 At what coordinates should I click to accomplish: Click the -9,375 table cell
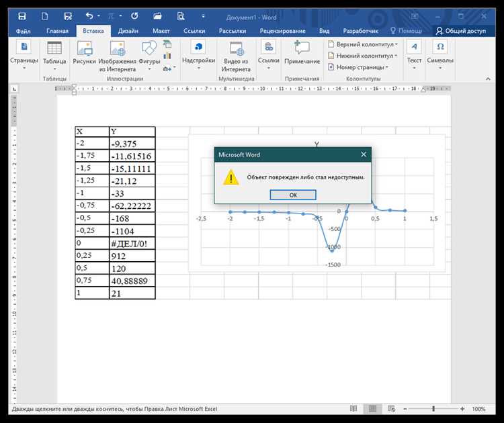click(132, 144)
